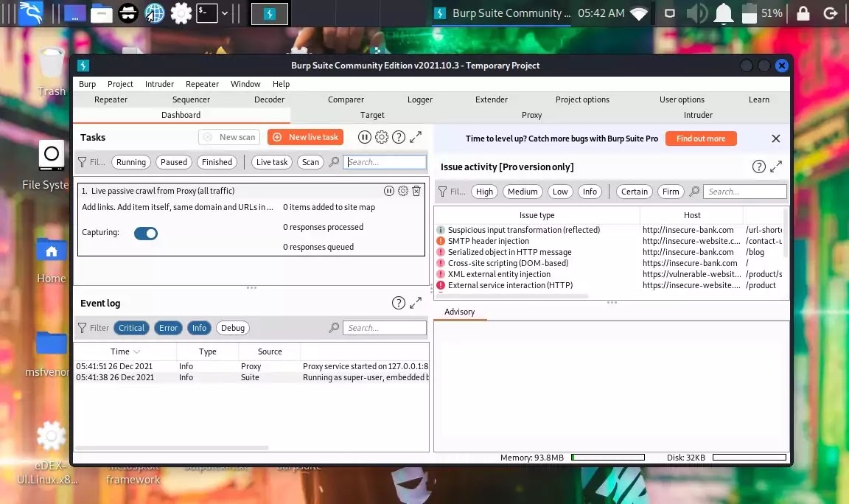Click the Tasks filter funnel icon

coord(83,162)
